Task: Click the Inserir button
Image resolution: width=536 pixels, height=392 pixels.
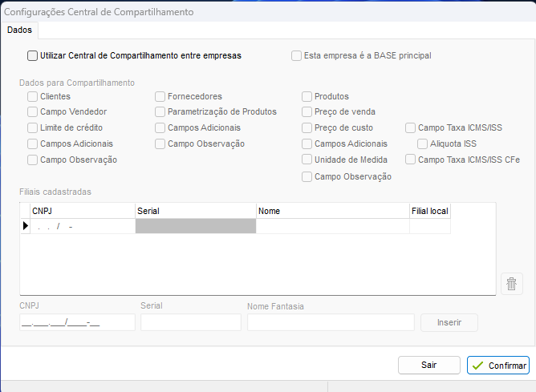Action: point(449,322)
